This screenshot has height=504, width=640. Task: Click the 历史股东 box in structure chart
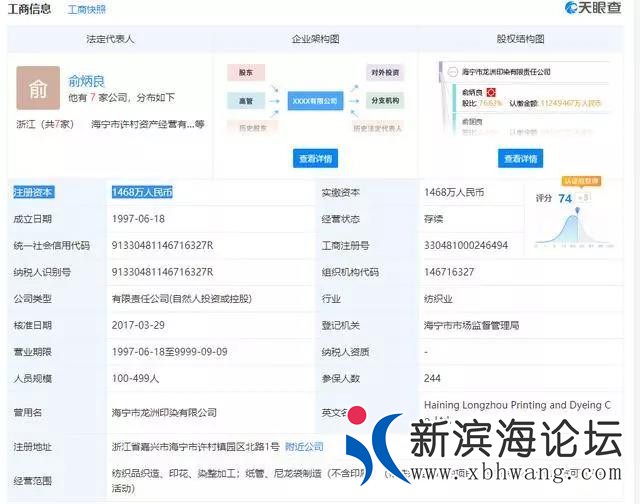253,128
